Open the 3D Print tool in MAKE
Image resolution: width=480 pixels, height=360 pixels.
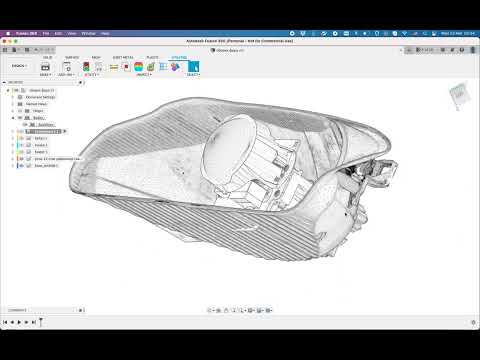click(x=45, y=67)
